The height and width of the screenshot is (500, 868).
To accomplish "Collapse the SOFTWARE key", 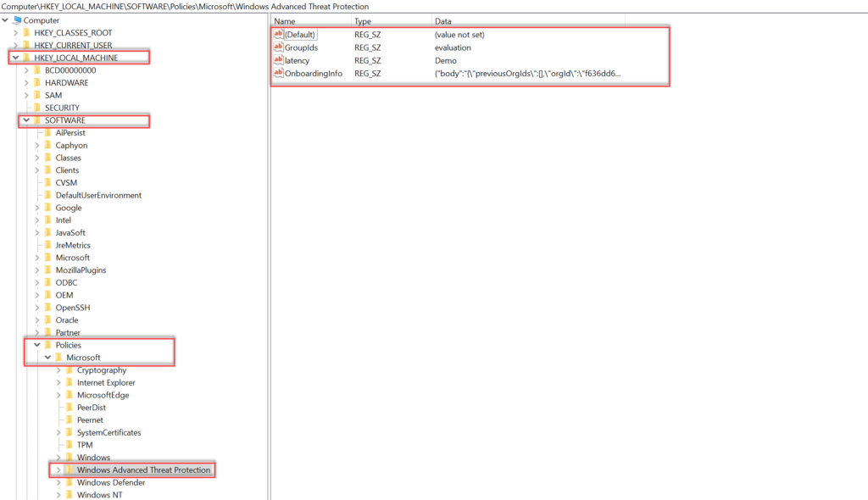I will pos(26,120).
